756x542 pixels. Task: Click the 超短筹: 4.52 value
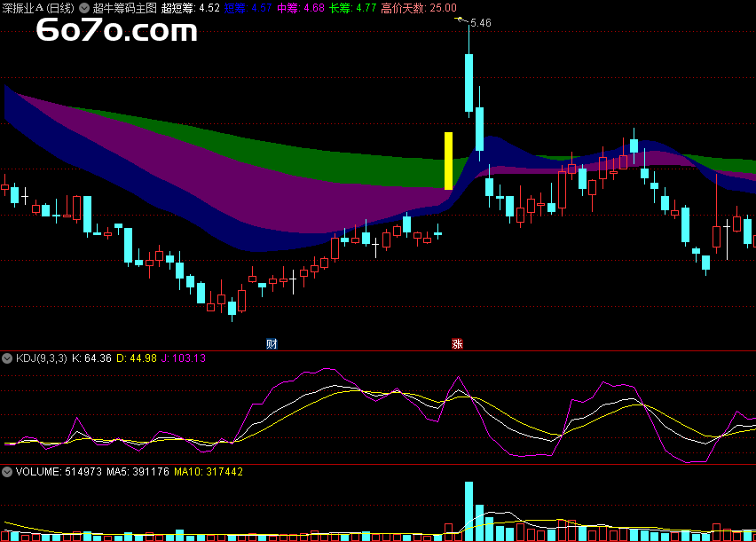click(x=191, y=8)
